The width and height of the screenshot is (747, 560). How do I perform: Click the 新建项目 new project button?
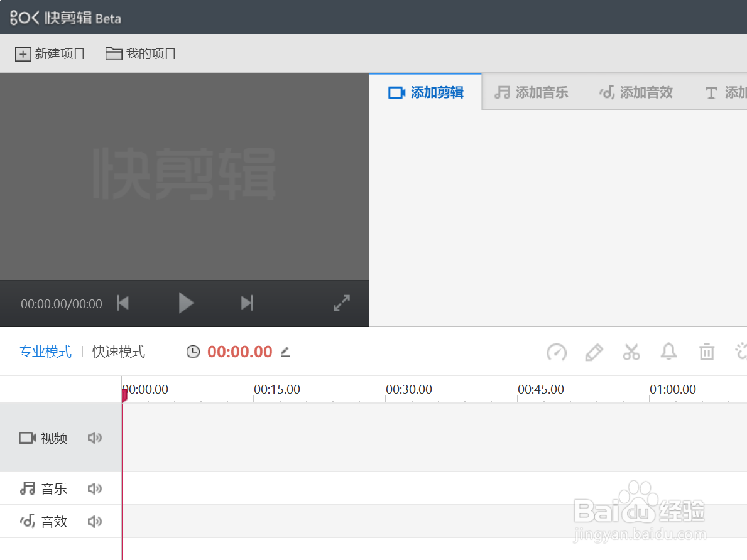50,54
